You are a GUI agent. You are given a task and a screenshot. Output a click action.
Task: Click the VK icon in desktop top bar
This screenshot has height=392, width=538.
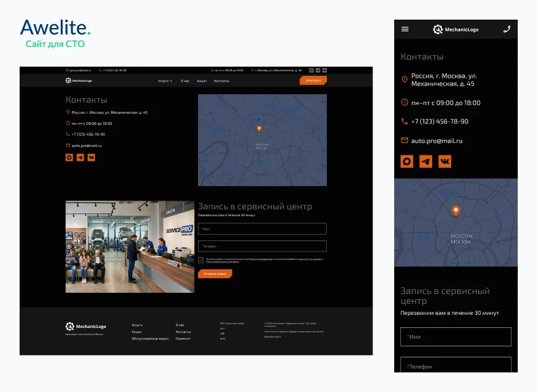[x=325, y=71]
